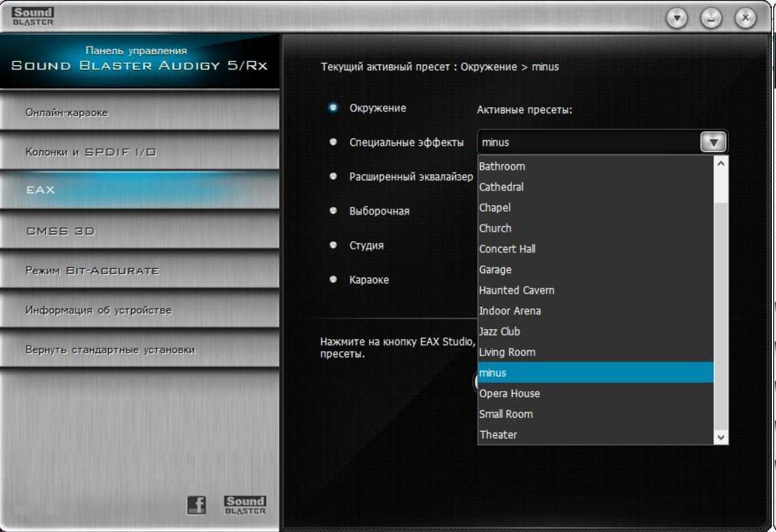Pick Concert Hall from the preset list
The height and width of the screenshot is (532, 776).
[x=507, y=249]
